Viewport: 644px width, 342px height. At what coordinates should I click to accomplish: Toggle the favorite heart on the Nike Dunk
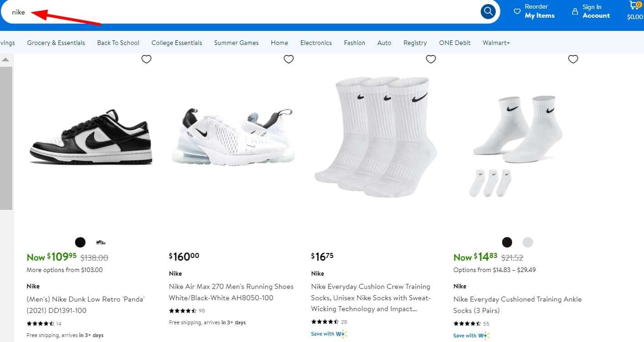(x=146, y=59)
